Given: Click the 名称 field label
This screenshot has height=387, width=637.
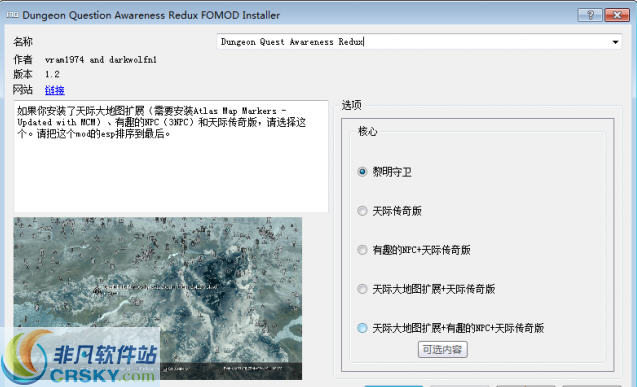Looking at the screenshot, I should (x=23, y=41).
